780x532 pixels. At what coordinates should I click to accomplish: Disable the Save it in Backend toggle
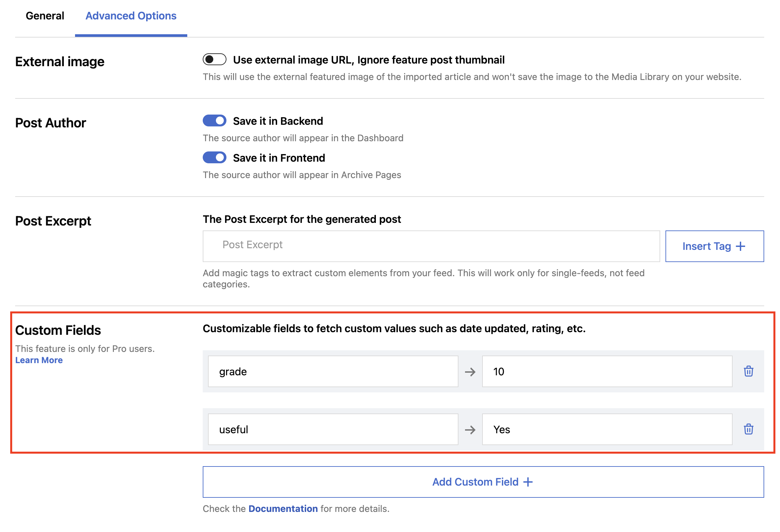[x=215, y=120]
